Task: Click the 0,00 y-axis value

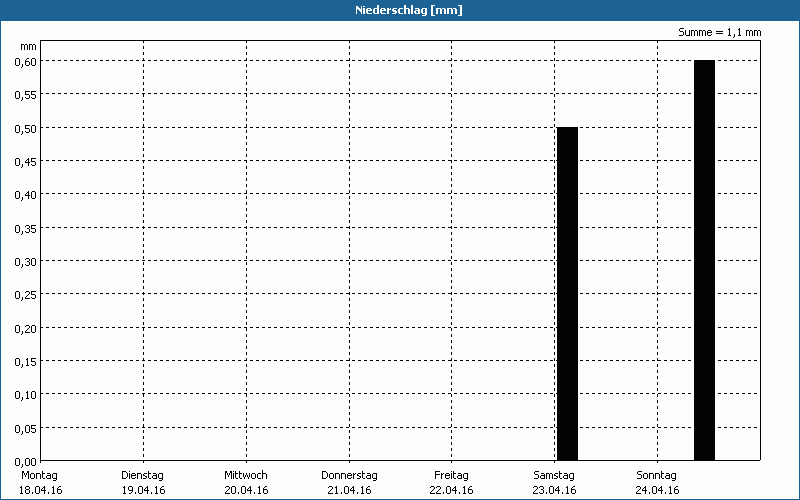Action: point(26,462)
